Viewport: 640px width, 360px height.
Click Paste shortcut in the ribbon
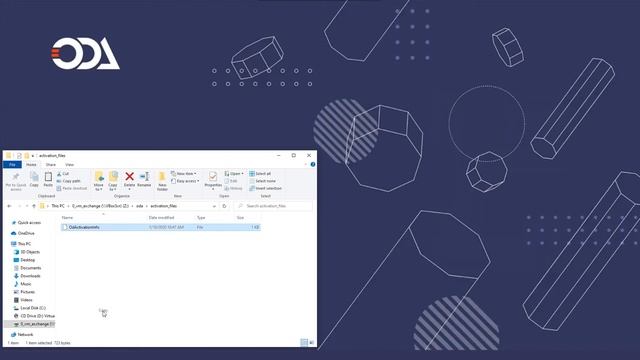tap(72, 188)
